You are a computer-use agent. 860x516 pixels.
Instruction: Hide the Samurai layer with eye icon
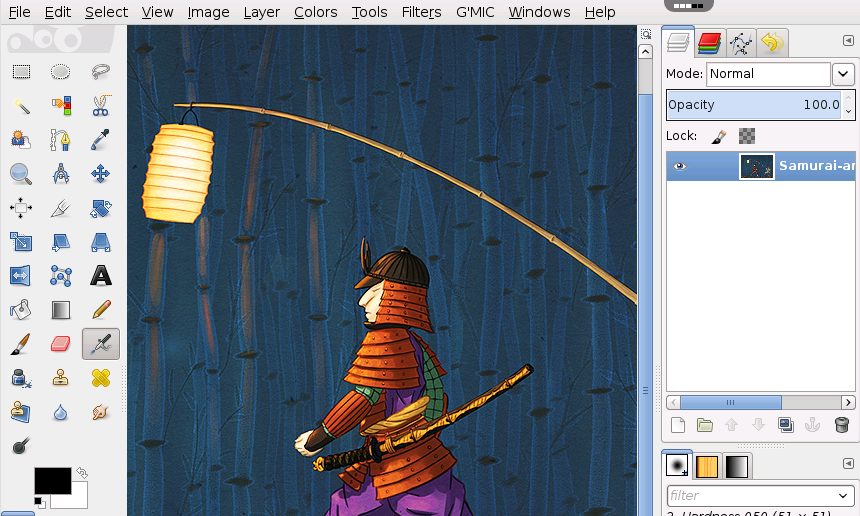tap(680, 166)
